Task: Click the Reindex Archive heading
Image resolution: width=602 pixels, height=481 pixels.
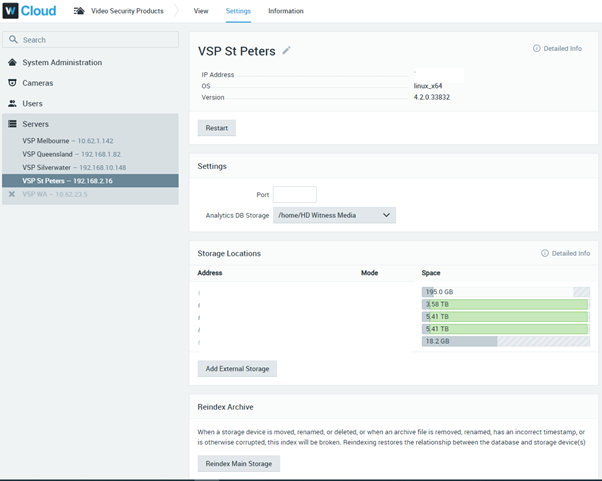Action: (x=225, y=407)
